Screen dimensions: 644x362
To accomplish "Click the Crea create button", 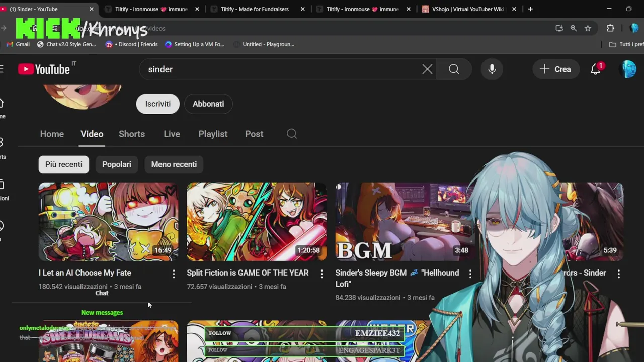I will pyautogui.click(x=555, y=69).
